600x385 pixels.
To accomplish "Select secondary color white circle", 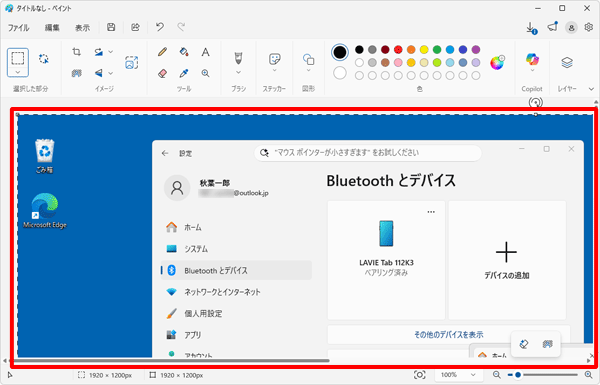I will [340, 73].
